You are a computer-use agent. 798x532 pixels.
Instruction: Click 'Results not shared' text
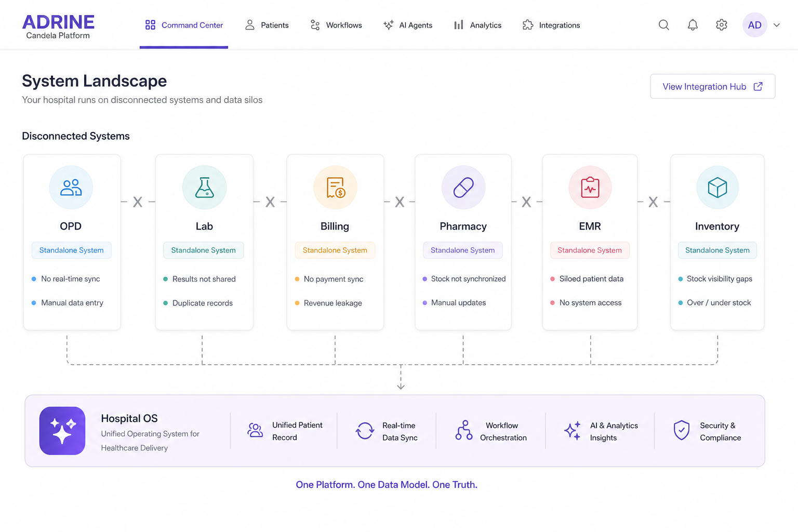tap(204, 279)
